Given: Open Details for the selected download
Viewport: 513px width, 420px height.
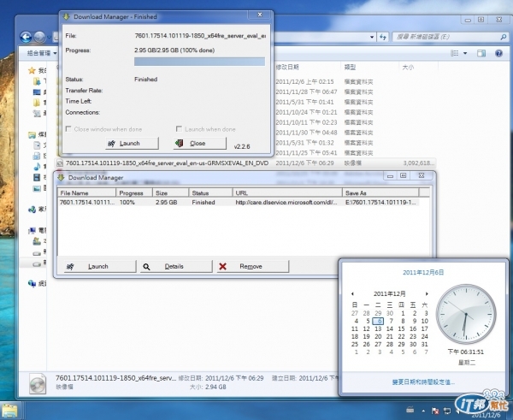Looking at the screenshot, I should 177,267.
